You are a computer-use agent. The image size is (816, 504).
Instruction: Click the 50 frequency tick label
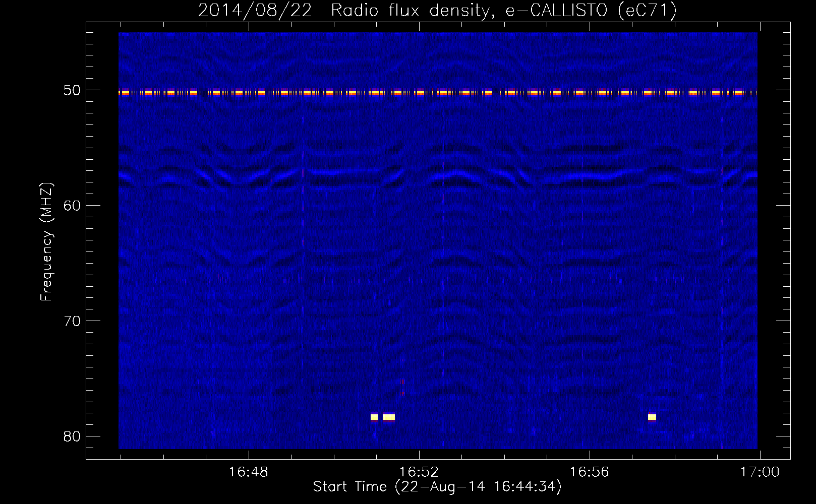(x=72, y=90)
